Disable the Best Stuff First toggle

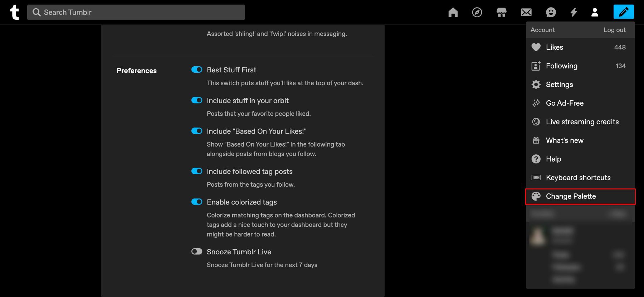pos(197,70)
